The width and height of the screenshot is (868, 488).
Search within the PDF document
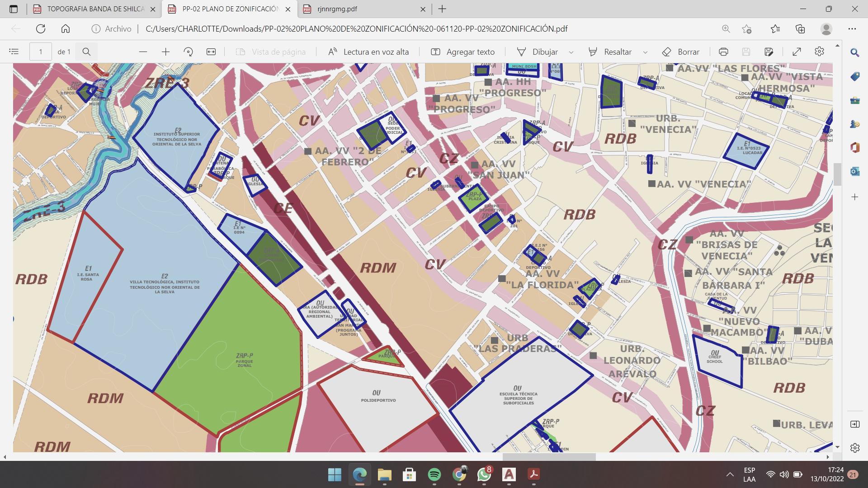point(86,52)
